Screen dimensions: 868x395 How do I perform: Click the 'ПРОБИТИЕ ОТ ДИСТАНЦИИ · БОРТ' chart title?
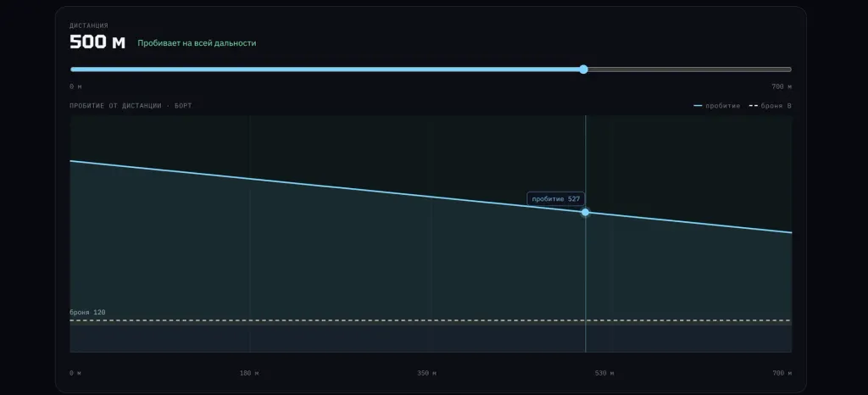coord(131,106)
